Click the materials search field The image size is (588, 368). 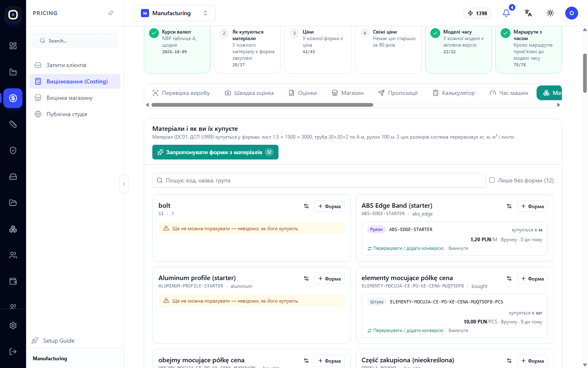[319, 180]
